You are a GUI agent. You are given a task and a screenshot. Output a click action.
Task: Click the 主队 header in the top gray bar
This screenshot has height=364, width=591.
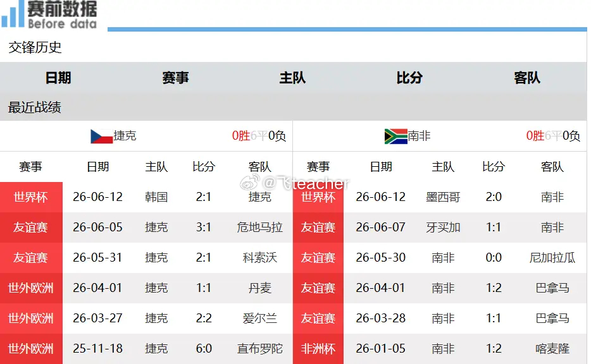(292, 78)
